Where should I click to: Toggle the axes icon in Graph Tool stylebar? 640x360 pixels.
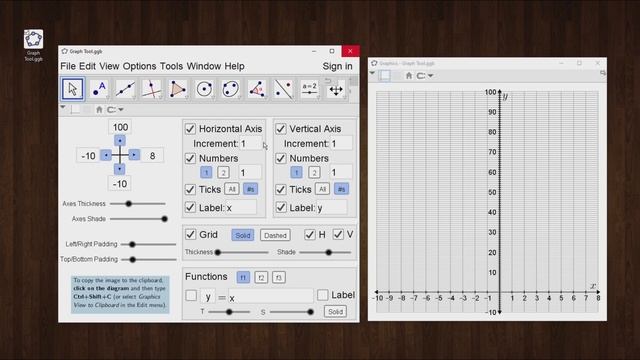point(75,109)
